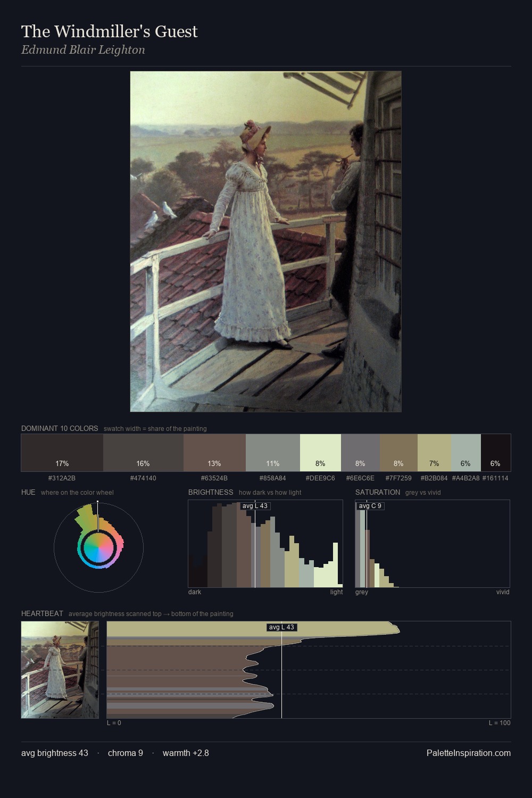Click the #312A2B color swatch at 17%
This screenshot has width=532, height=798.
coord(62,453)
